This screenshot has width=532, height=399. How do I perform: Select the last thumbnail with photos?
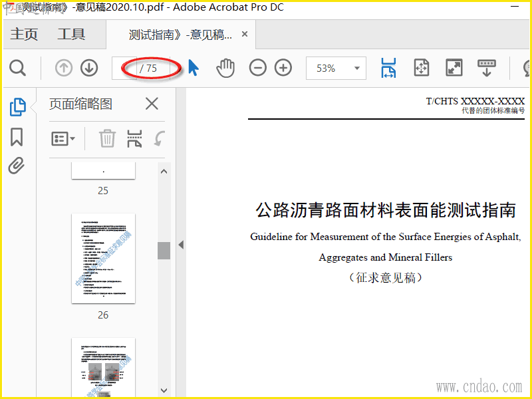[103, 368]
